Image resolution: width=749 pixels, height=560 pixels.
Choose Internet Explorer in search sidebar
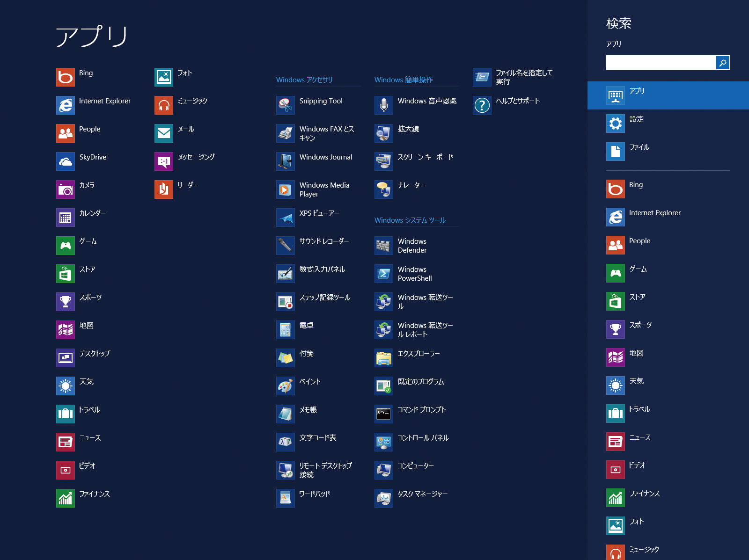(x=668, y=217)
